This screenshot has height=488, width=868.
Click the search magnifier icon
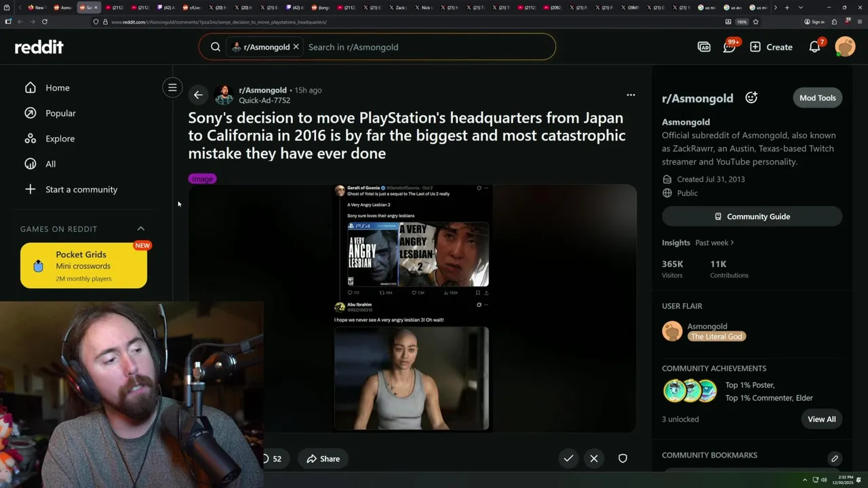(215, 47)
